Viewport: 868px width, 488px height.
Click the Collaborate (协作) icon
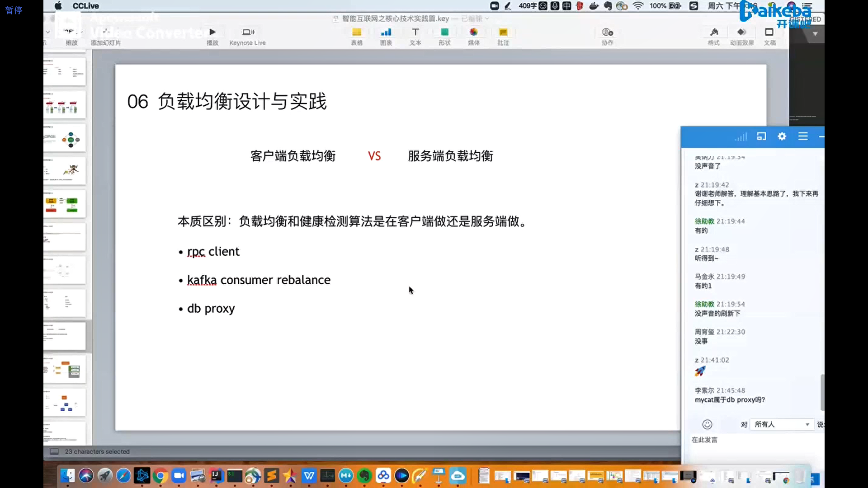[608, 33]
